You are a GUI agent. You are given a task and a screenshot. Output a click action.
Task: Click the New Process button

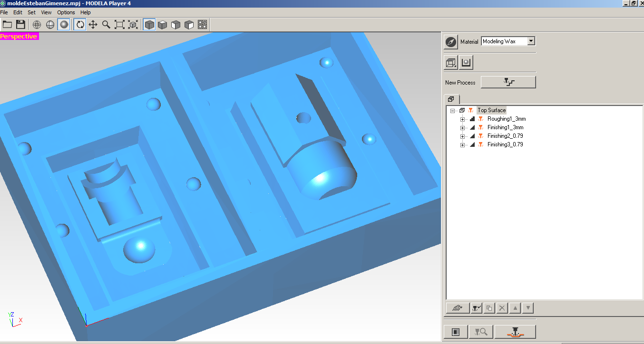508,82
